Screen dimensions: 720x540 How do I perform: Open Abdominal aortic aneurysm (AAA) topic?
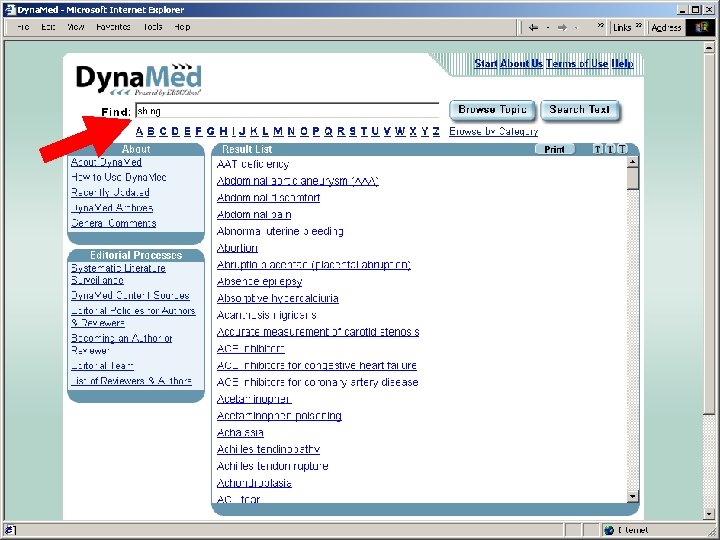(298, 181)
